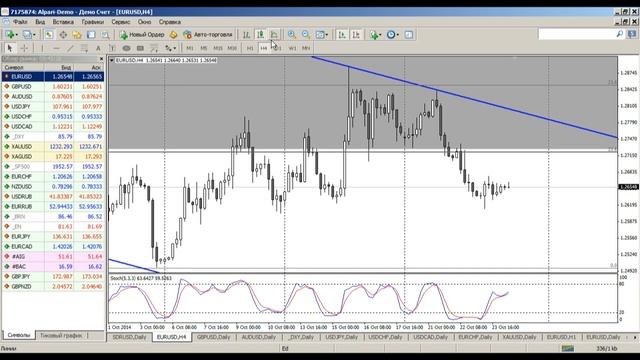Launch MetaEditor with the yellow diamond icon
The width and height of the screenshot is (640, 360).
click(x=173, y=35)
